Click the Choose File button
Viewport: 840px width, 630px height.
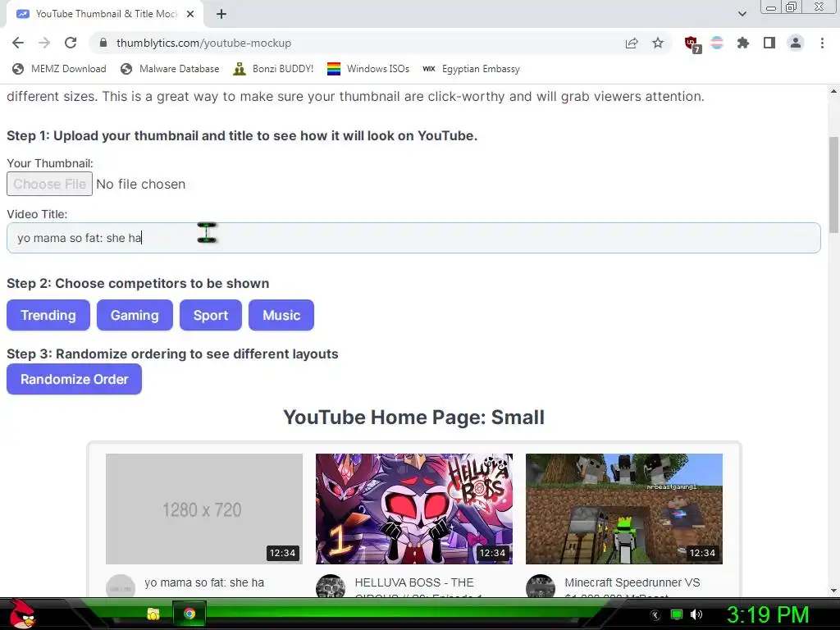coord(49,184)
